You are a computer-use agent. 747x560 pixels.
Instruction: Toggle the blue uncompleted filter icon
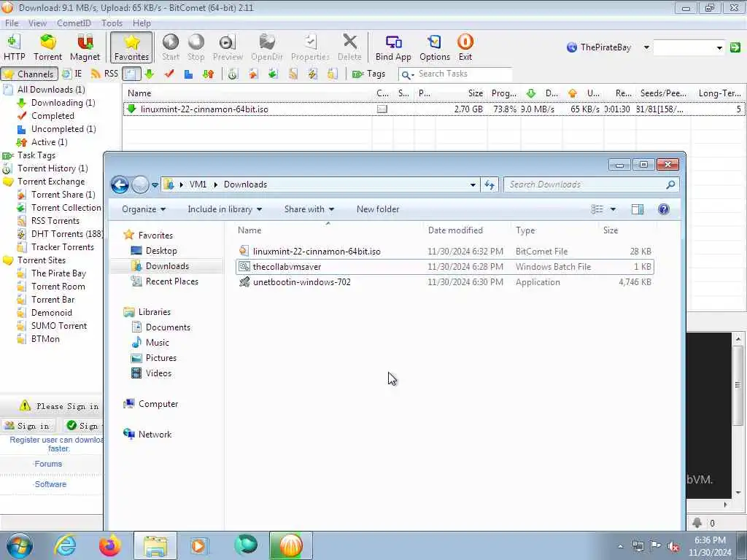189,74
